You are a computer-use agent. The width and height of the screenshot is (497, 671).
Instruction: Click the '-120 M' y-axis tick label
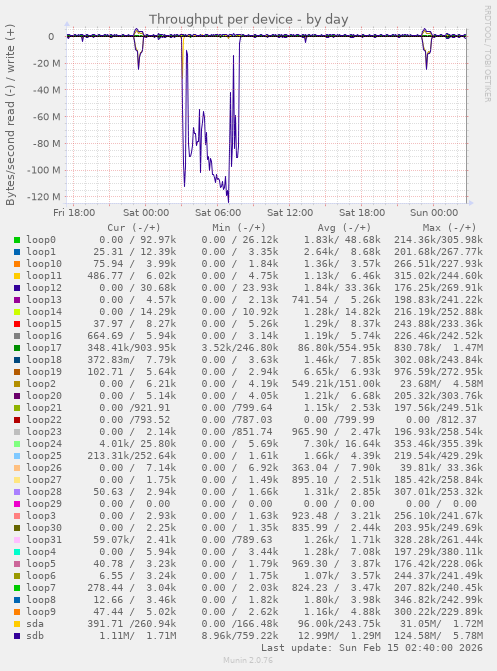(44, 197)
